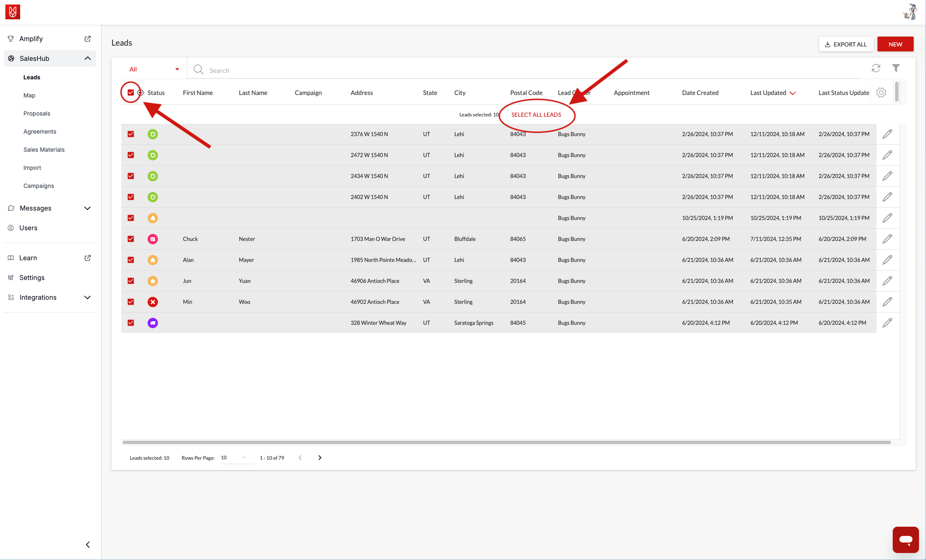Uncheck the select-all header checkbox
This screenshot has height=560, width=926.
[131, 93]
